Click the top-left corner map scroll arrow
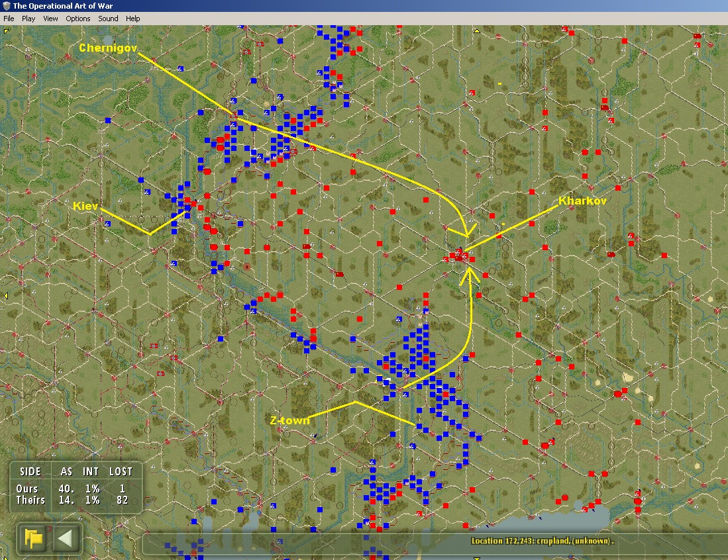Image resolution: width=728 pixels, height=560 pixels. click(x=6, y=31)
